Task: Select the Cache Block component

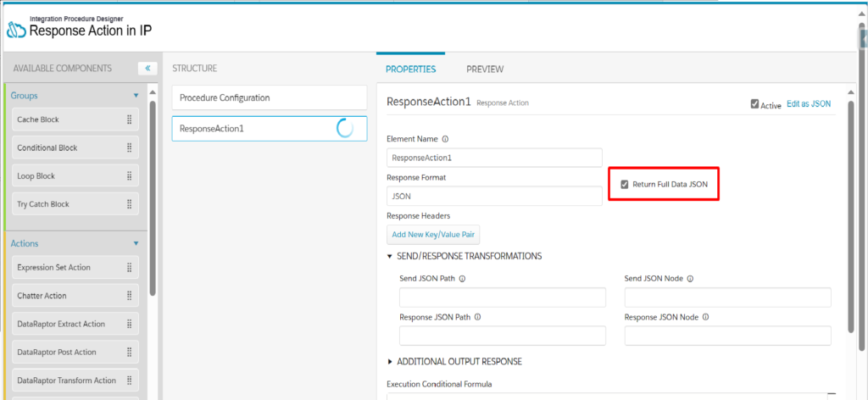Action: pyautogui.click(x=75, y=119)
